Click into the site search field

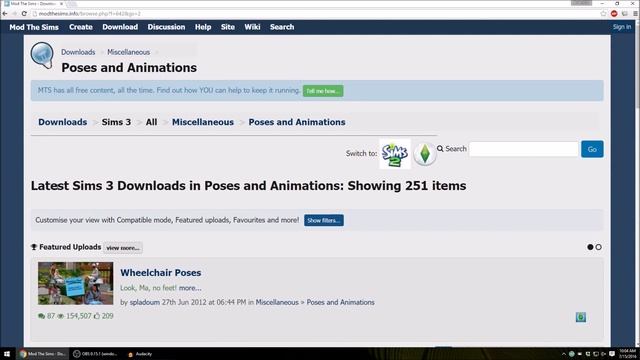tap(524, 149)
